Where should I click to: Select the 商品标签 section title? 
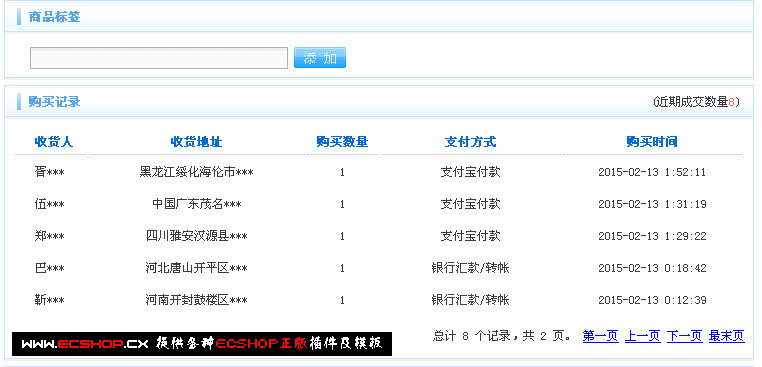(x=54, y=17)
